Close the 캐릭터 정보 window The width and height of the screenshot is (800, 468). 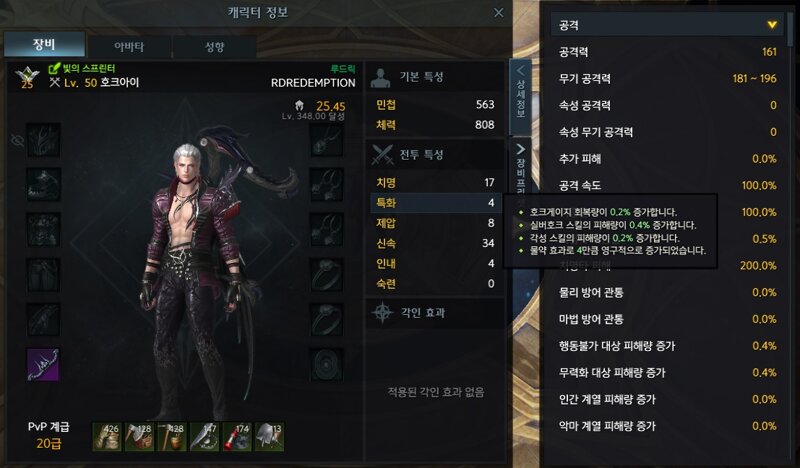click(x=499, y=13)
